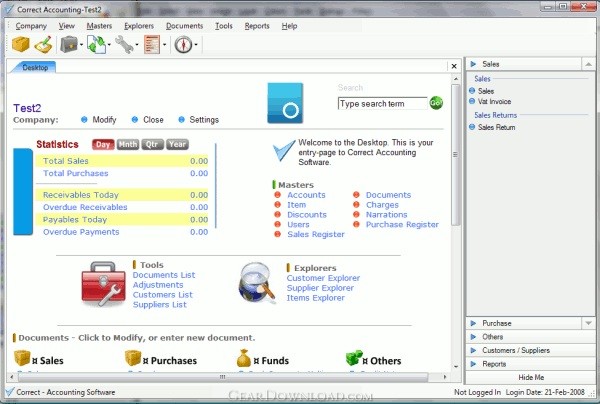Click the red toolbox Tools icon

[x=103, y=283]
